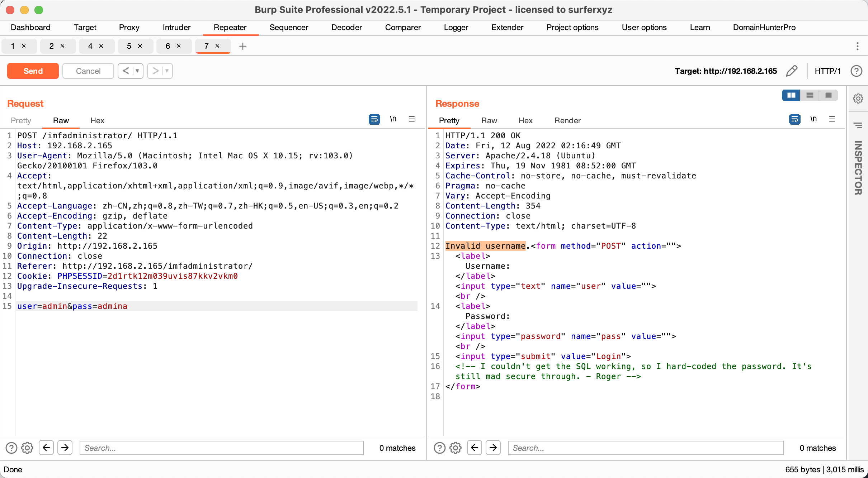Click the Cancel button
868x478 pixels.
88,71
